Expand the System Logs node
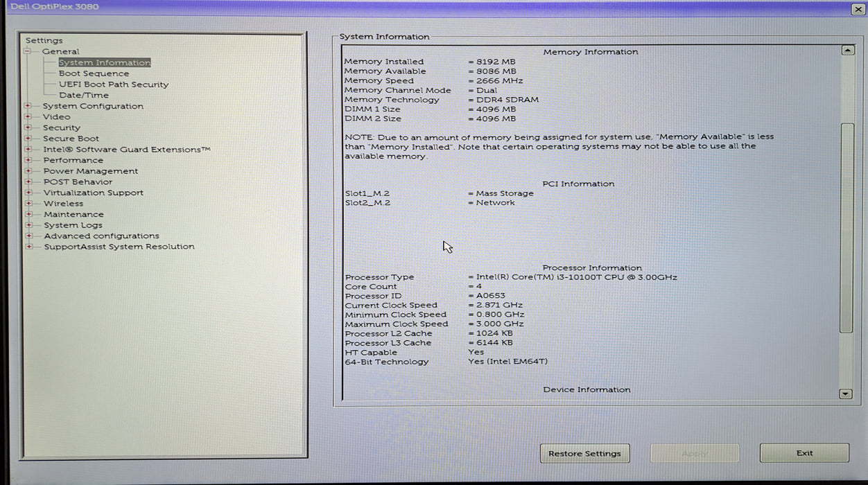Screen dimensions: 868x485 [x=28, y=225]
